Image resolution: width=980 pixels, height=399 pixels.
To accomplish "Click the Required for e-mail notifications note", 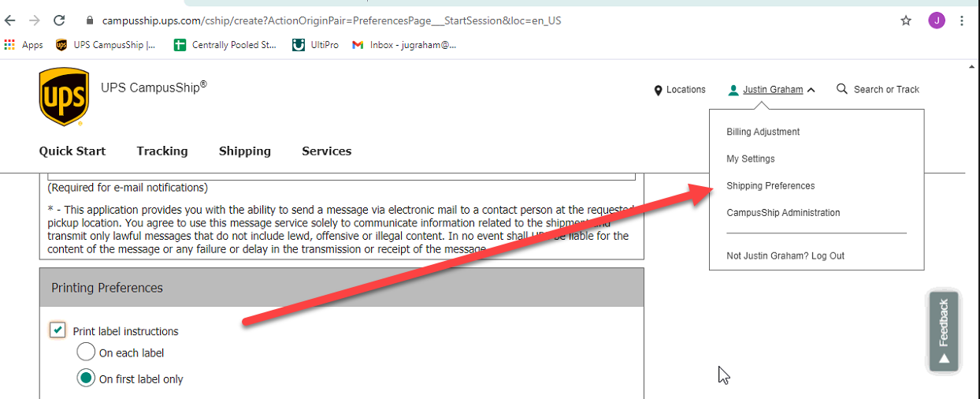I will point(128,188).
